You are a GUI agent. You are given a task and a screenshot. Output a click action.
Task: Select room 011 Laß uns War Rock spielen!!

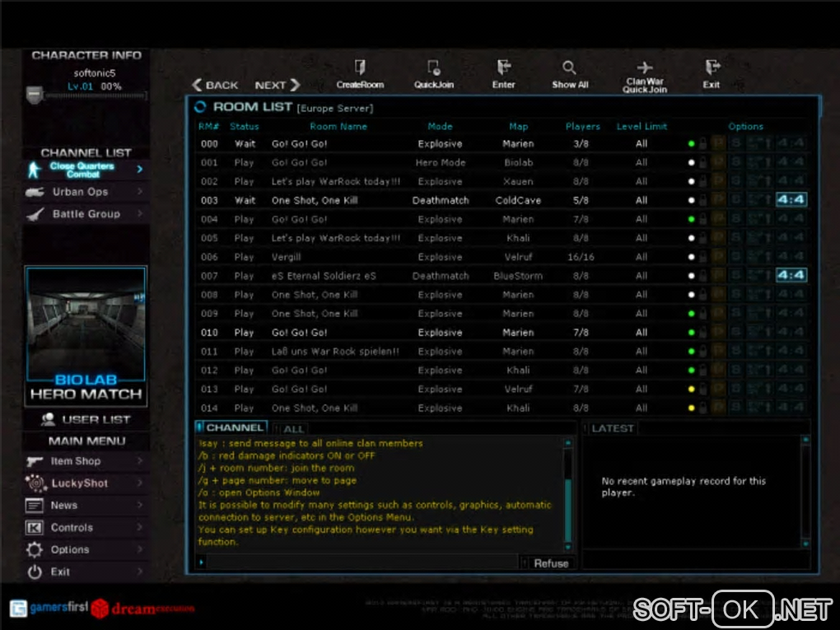point(502,352)
